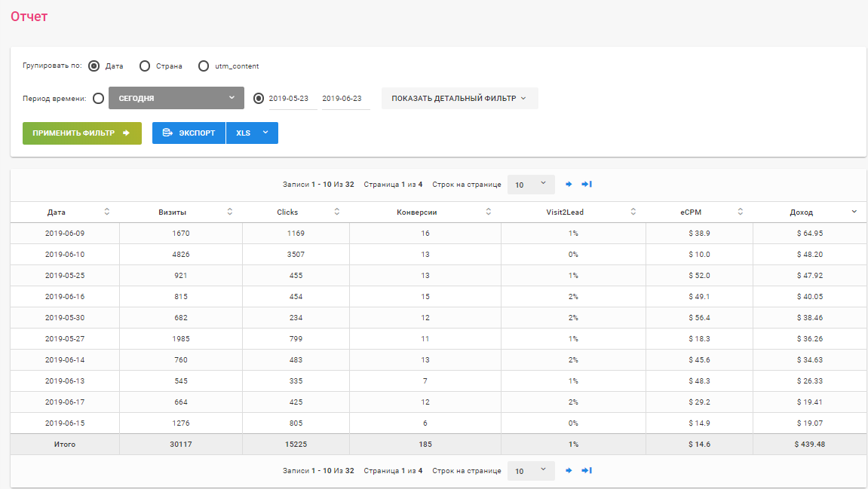Click the ЭКСПОРТ button
Viewport: 868px width, 489px height.
(189, 133)
